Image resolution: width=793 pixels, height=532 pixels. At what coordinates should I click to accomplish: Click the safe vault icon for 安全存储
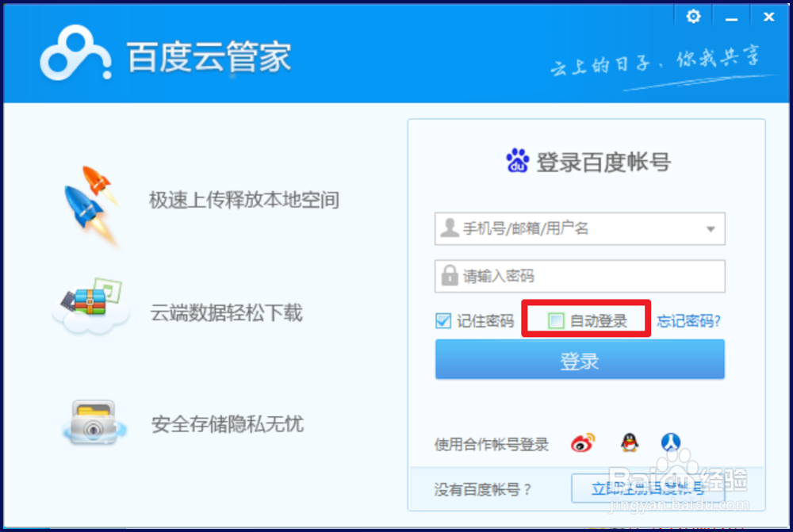[x=94, y=423]
